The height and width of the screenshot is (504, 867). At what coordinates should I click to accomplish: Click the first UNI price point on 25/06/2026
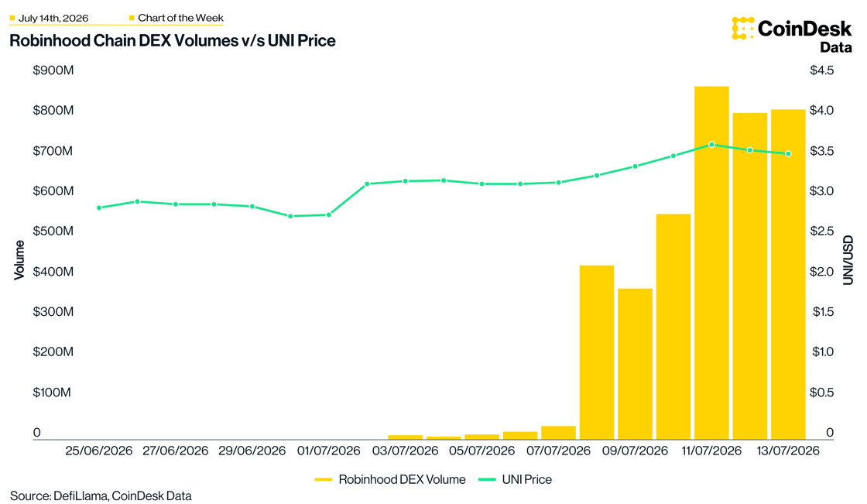coord(99,208)
